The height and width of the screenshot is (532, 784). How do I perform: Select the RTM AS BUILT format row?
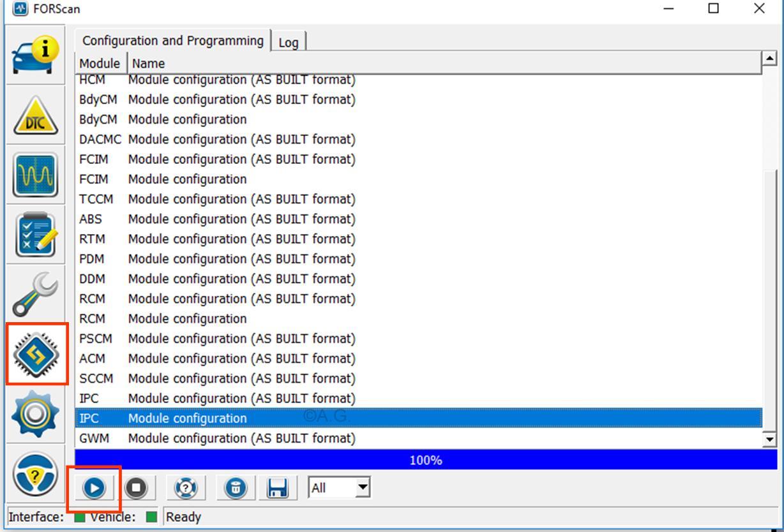click(419, 239)
